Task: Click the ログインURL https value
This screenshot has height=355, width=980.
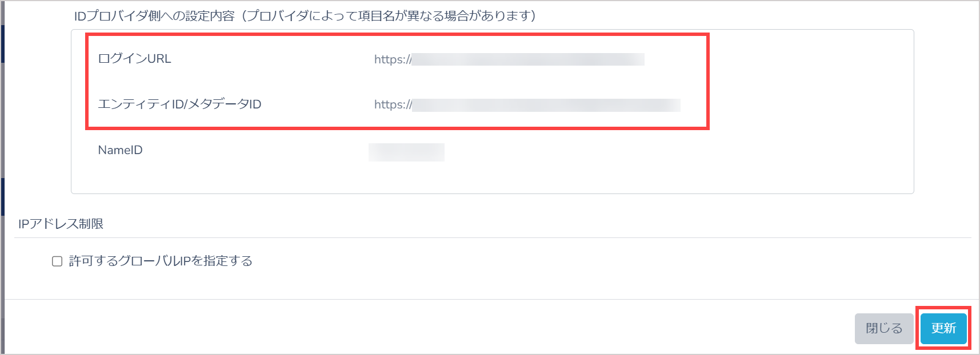Action: (509, 59)
